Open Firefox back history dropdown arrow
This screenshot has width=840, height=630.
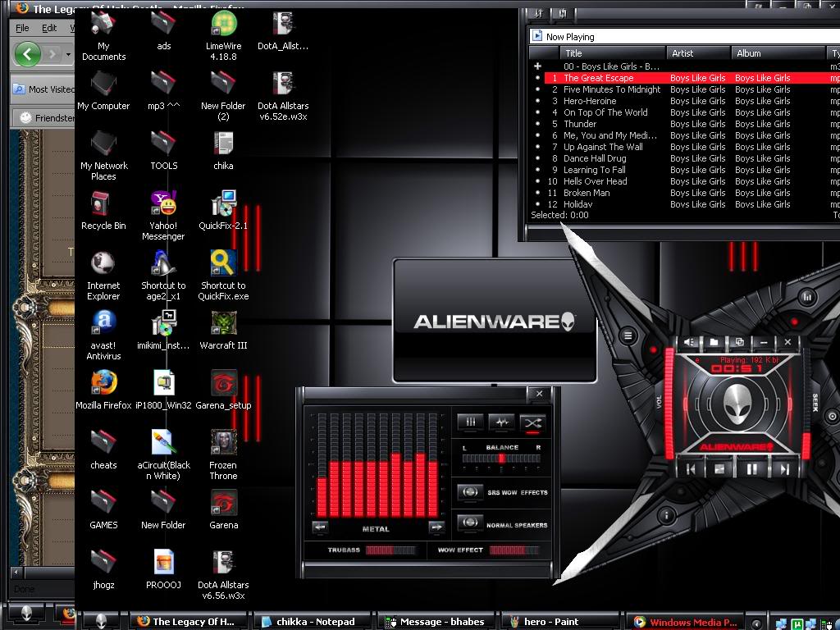[x=67, y=54]
